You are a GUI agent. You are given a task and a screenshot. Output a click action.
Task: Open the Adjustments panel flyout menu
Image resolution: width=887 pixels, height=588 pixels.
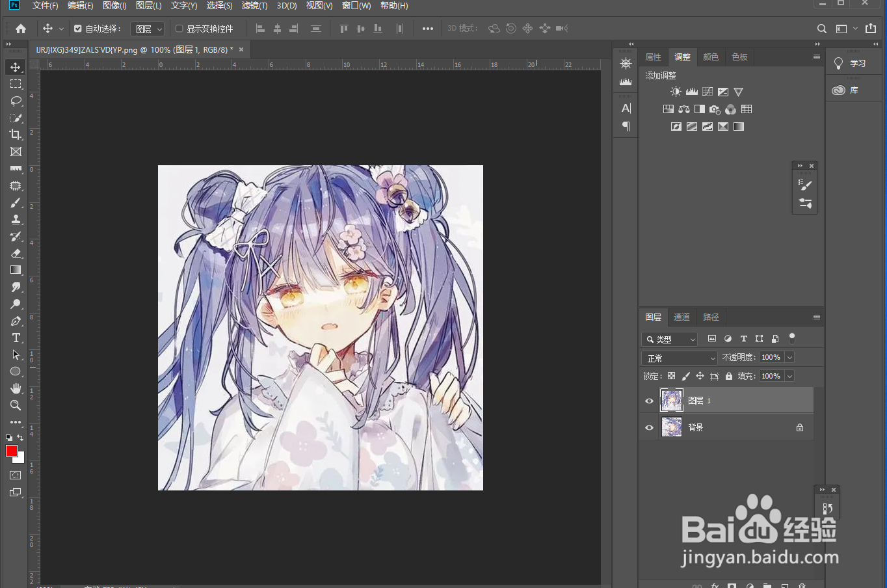816,57
